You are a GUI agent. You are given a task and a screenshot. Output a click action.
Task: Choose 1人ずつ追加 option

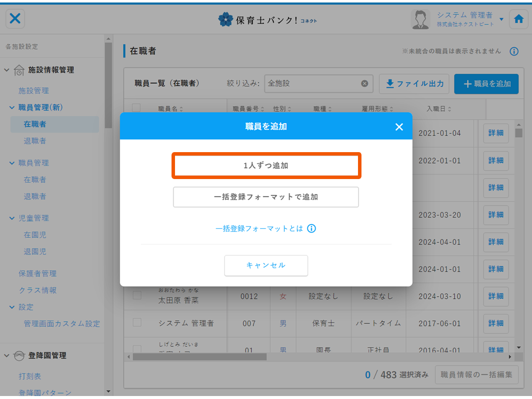click(x=266, y=166)
